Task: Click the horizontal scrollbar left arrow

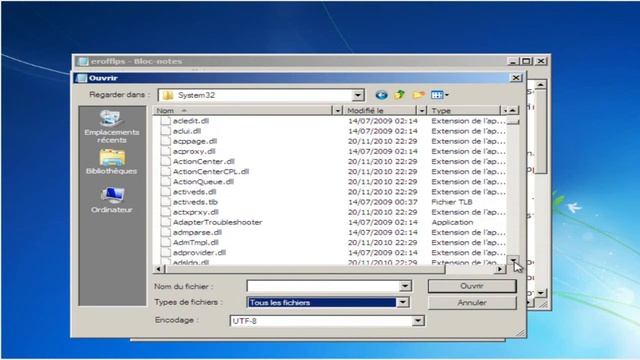Action: click(x=159, y=269)
